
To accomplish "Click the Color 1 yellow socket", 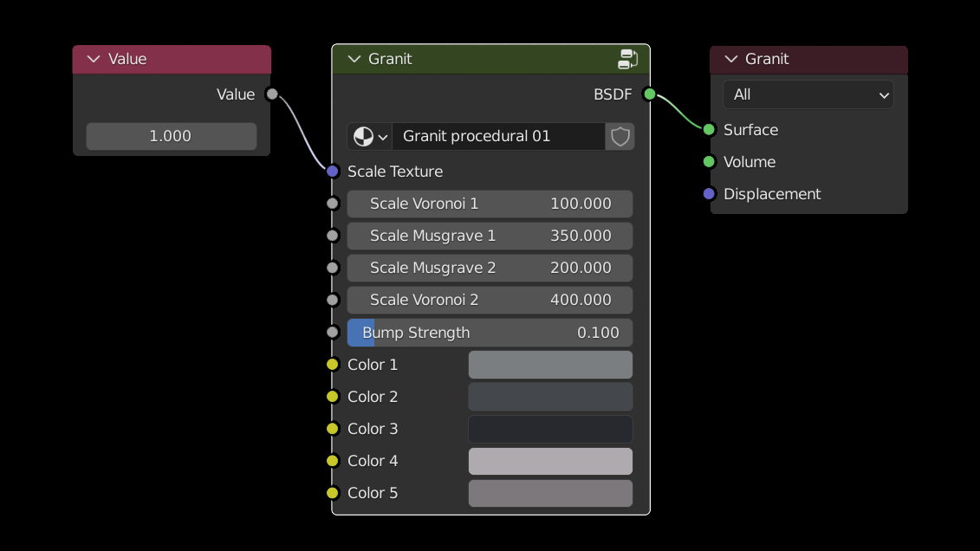I will 333,365.
